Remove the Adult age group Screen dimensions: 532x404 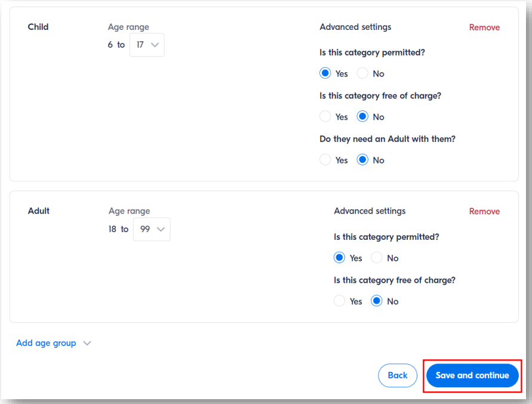point(484,211)
